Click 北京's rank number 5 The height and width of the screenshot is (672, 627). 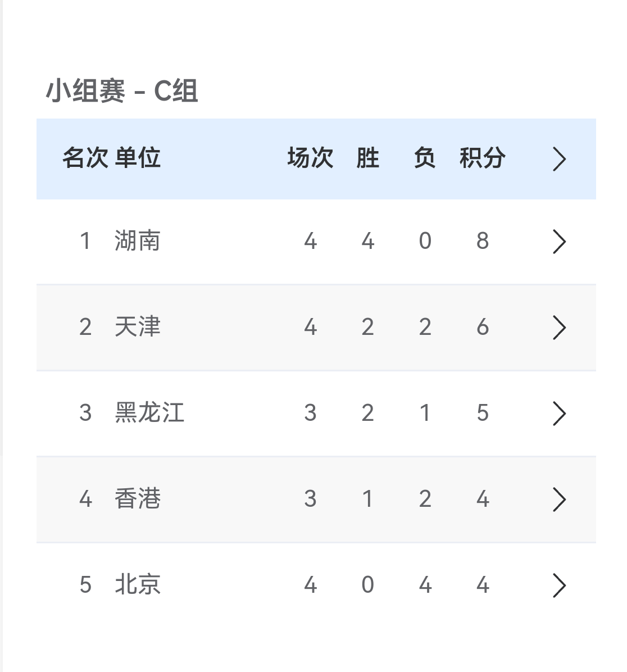(x=85, y=585)
